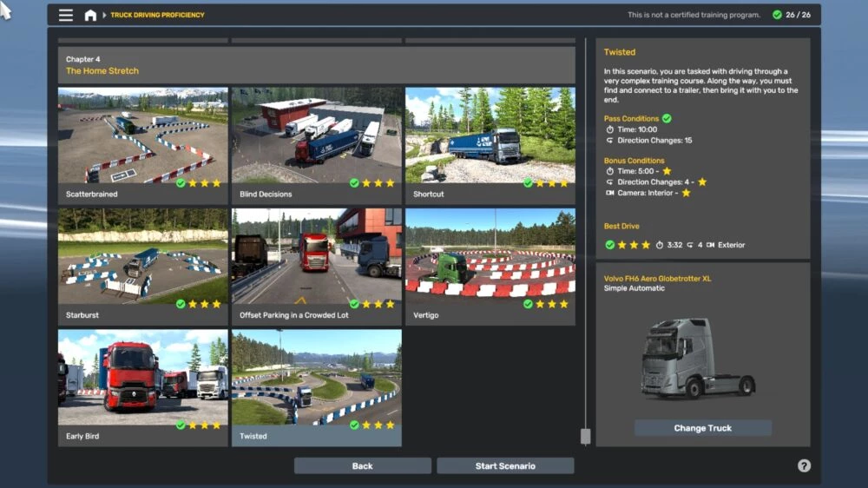Click the Scatterbrained completed checkmark
Image resolution: width=868 pixels, height=488 pixels.
[181, 183]
